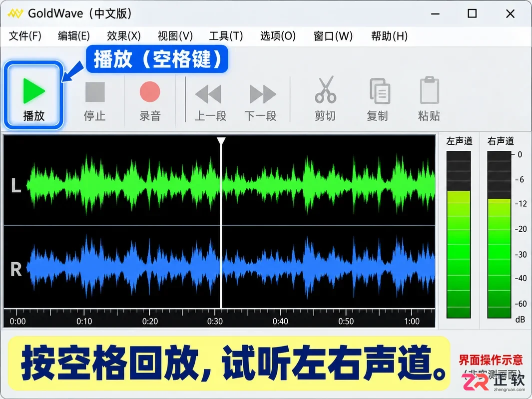
Task: Click the green Play (播放) button
Action: pyautogui.click(x=33, y=95)
